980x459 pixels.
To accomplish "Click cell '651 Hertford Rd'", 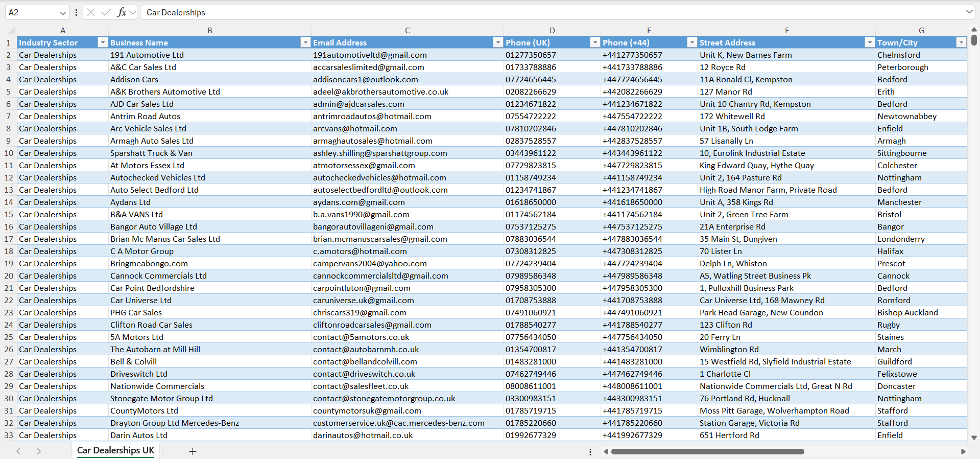I will pos(786,435).
